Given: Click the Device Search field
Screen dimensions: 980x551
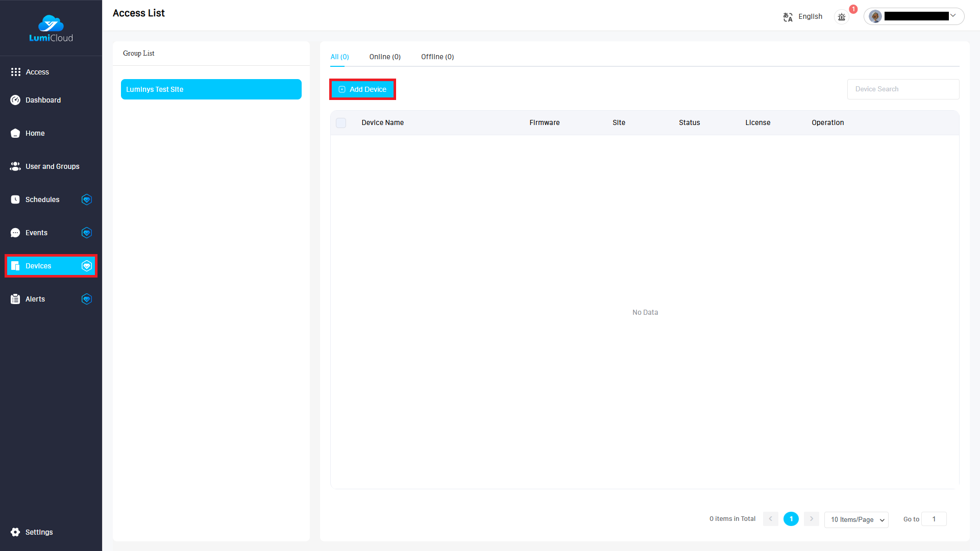Looking at the screenshot, I should [902, 89].
